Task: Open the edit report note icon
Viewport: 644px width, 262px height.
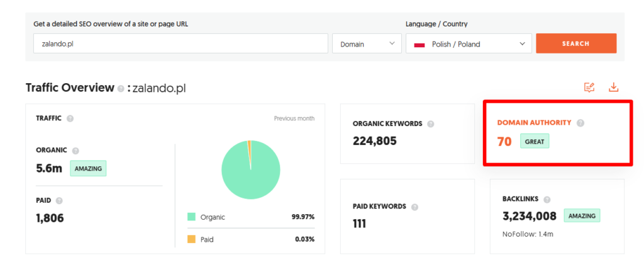Action: (589, 87)
